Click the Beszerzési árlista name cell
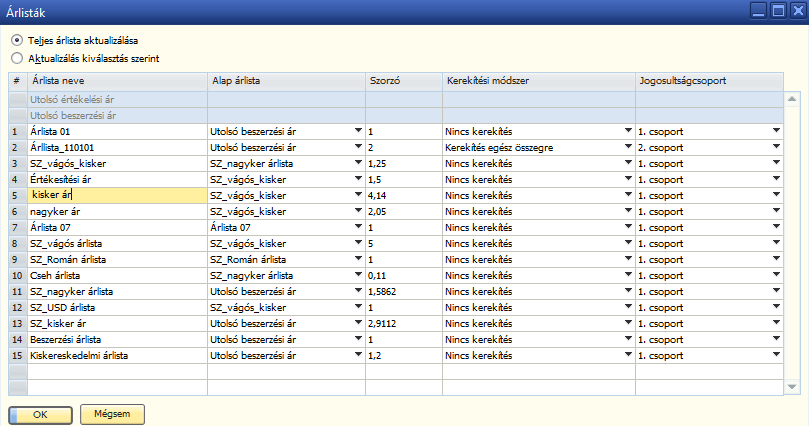Screen dimensions: 809x426 [x=118, y=339]
